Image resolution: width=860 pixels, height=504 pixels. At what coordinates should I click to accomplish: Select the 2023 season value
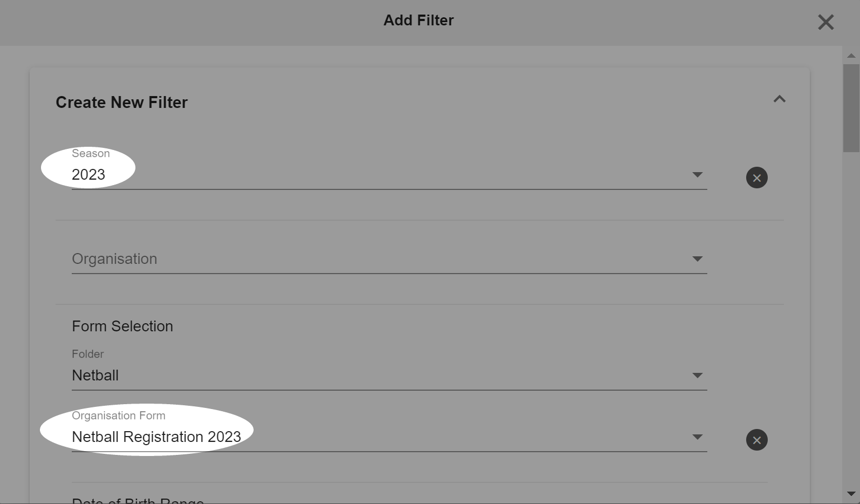pos(88,174)
